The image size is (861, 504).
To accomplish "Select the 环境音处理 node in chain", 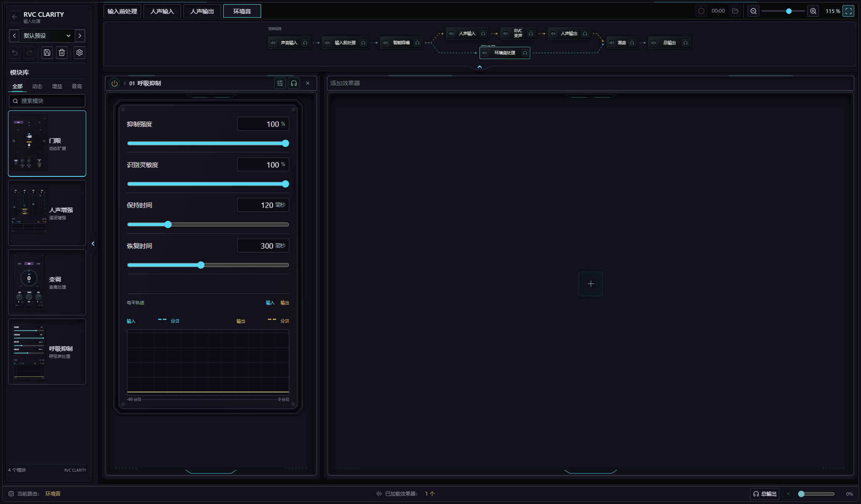I will (x=504, y=53).
